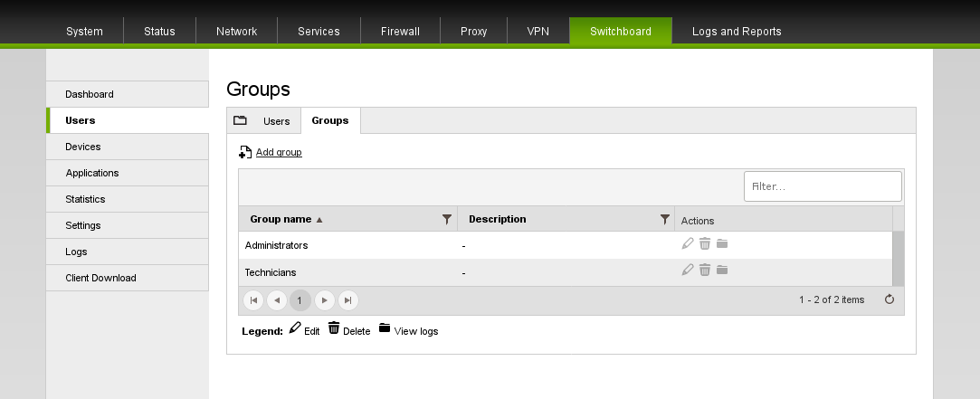Delete the Technicians group
The width and height of the screenshot is (980, 399).
pyautogui.click(x=705, y=270)
